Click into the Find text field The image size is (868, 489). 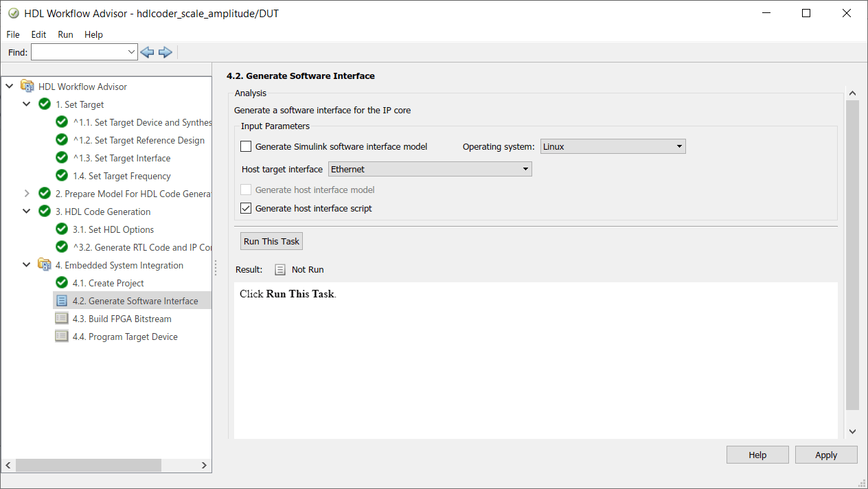point(79,52)
